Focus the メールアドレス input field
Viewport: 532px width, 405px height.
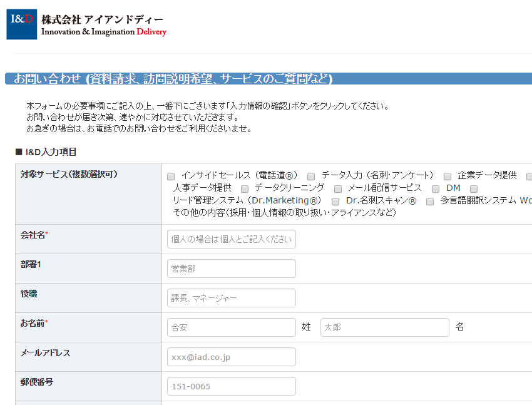click(232, 357)
